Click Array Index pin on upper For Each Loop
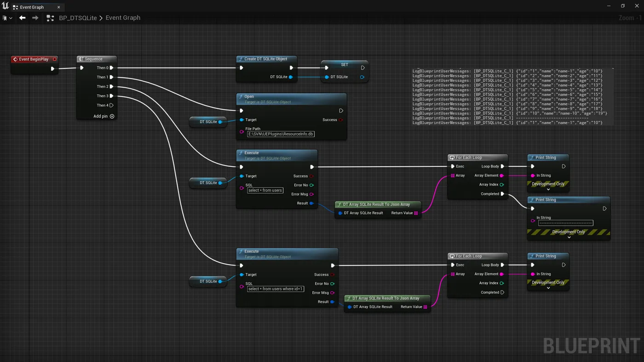644x362 pixels. coord(502,185)
